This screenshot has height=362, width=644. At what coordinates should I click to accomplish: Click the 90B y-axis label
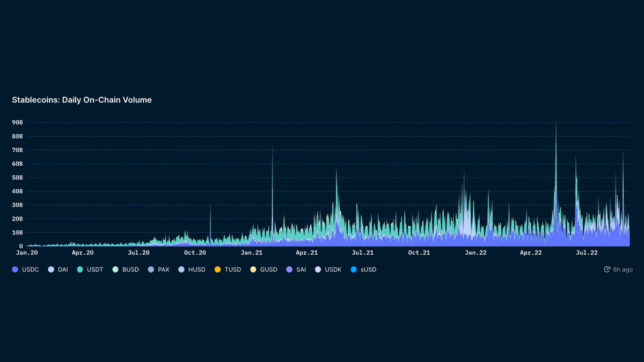click(18, 122)
